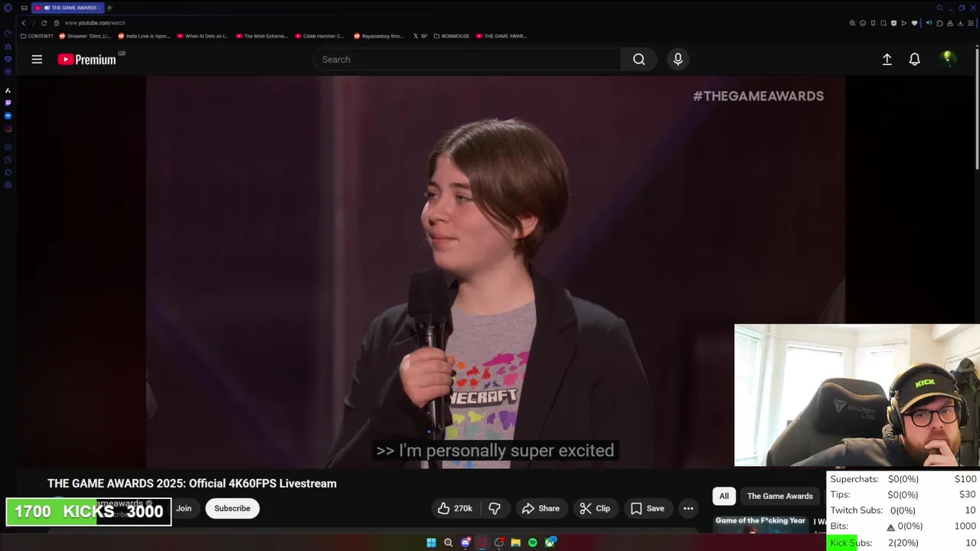Viewport: 980px width, 551px height.
Task: Open the YouTube account avatar menu
Action: pyautogui.click(x=948, y=59)
